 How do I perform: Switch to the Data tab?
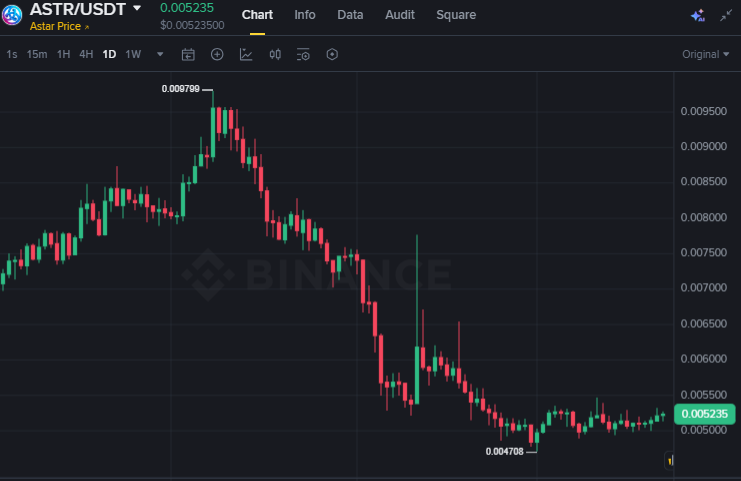[x=350, y=15]
